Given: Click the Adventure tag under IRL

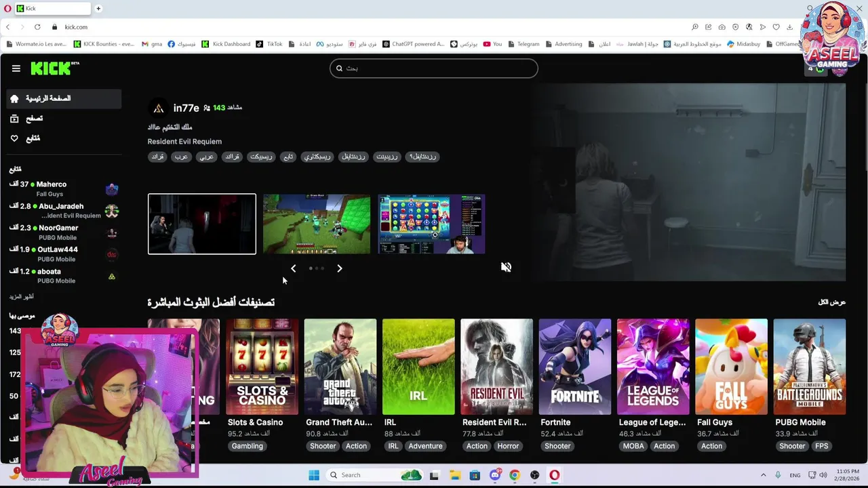Looking at the screenshot, I should tap(425, 446).
